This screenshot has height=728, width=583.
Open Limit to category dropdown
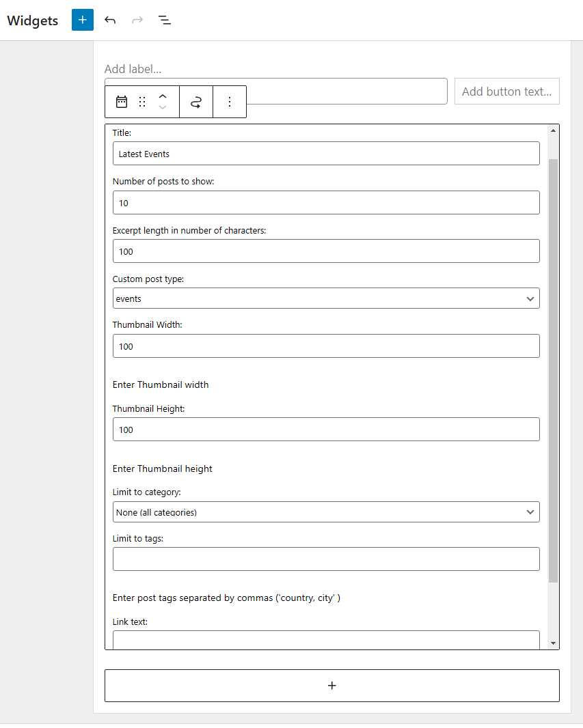click(x=326, y=512)
